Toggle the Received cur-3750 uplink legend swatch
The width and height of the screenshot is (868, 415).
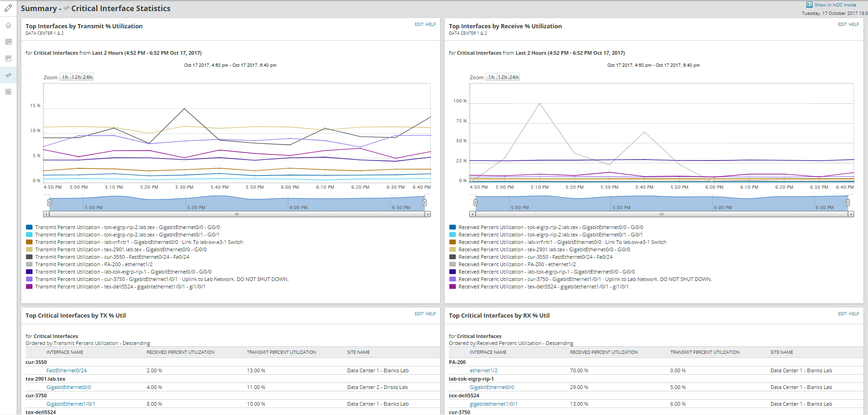[453, 279]
